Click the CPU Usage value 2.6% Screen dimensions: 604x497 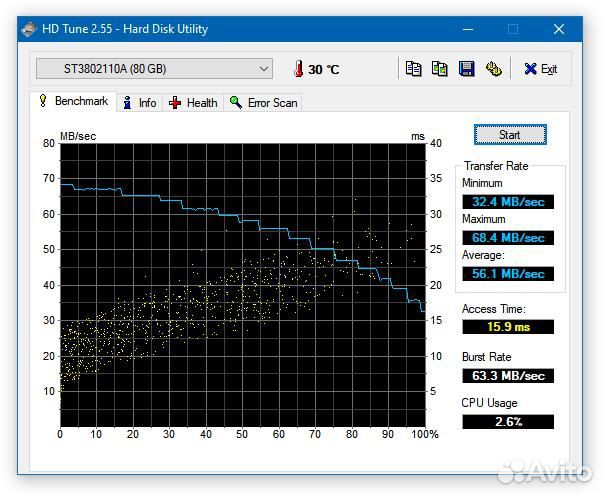point(508,422)
